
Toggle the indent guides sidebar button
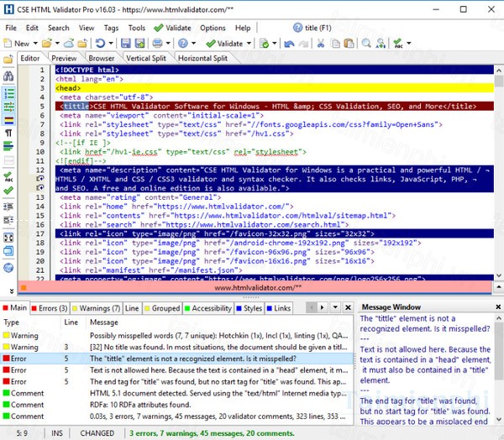(x=8, y=107)
